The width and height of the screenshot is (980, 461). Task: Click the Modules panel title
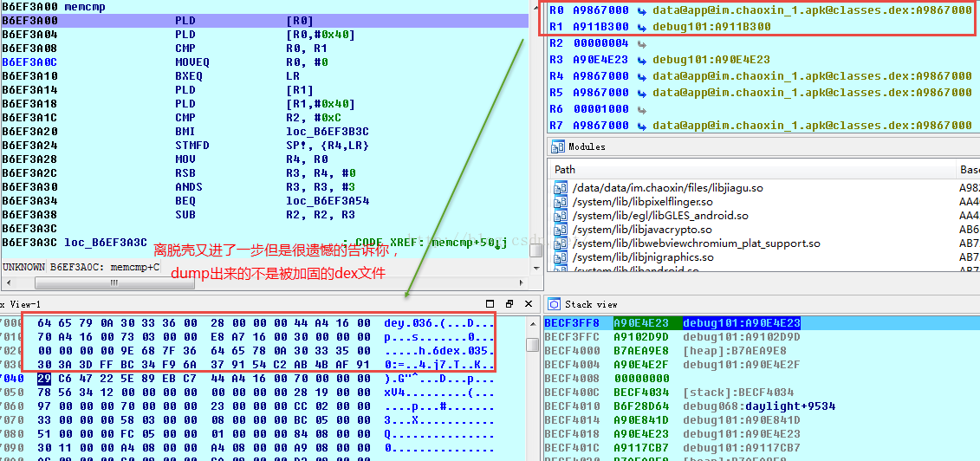[x=587, y=146]
